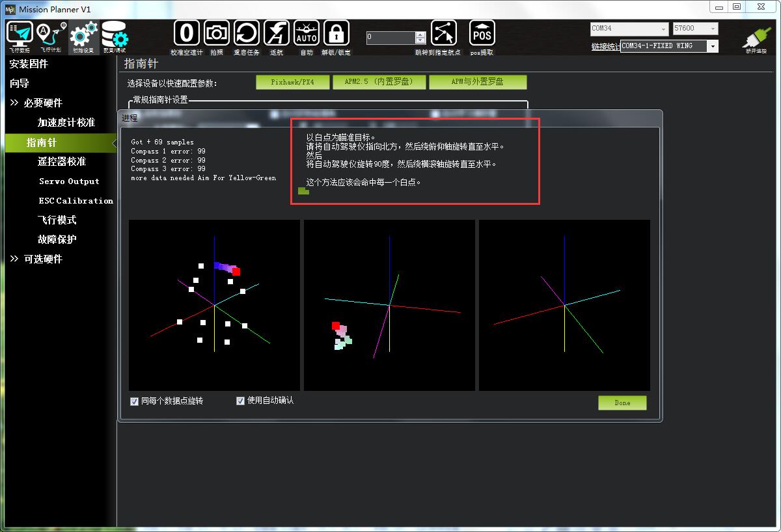Click the 重启任务 restart mission icon
This screenshot has height=532, width=781.
(x=247, y=33)
